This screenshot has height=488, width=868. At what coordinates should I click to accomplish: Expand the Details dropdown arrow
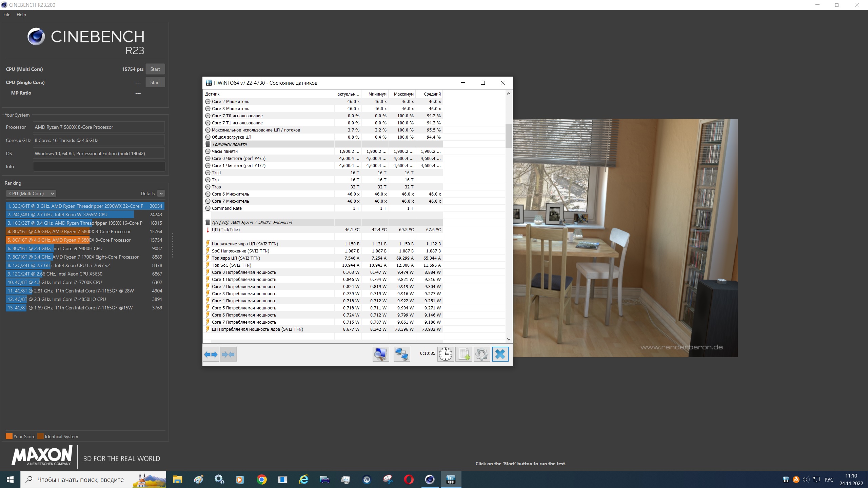tap(161, 194)
